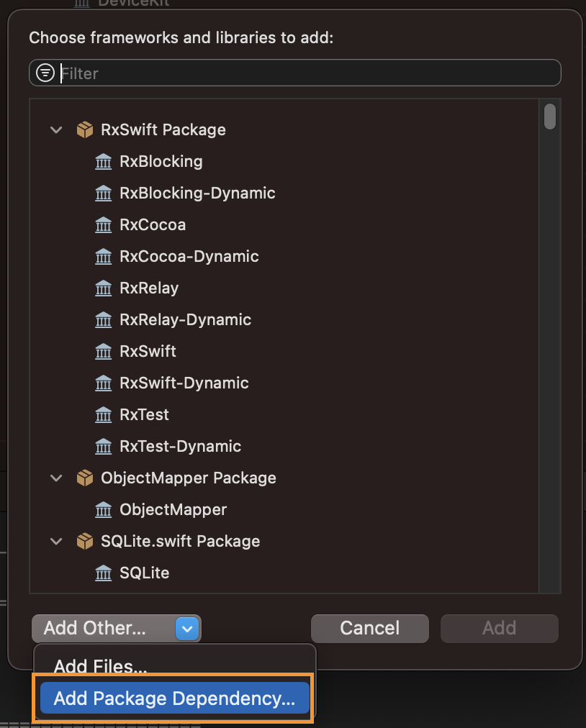Click the library icon beside RxRelay
The image size is (586, 728).
[x=103, y=288]
